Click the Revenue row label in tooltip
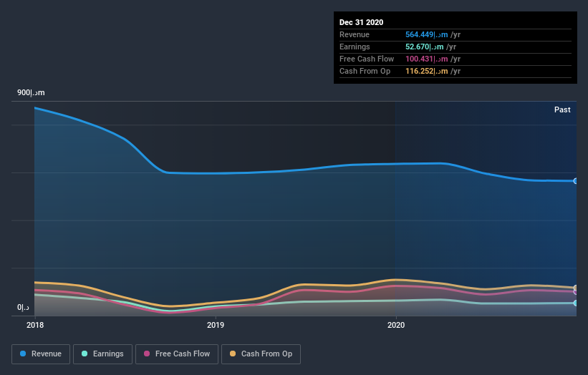 coord(355,34)
